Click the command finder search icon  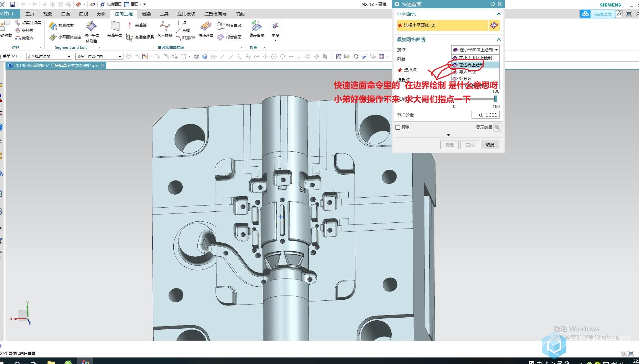[x=619, y=14]
